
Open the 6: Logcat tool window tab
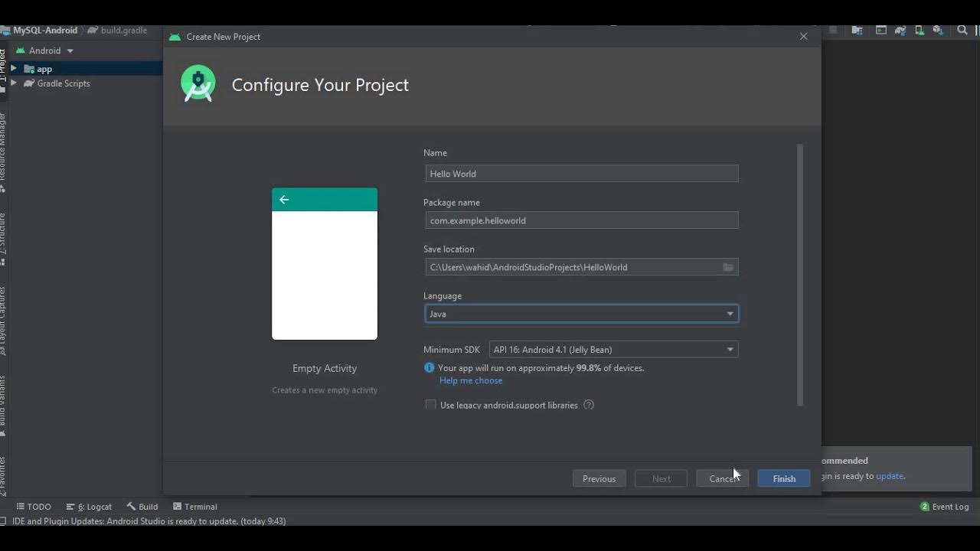click(x=89, y=507)
